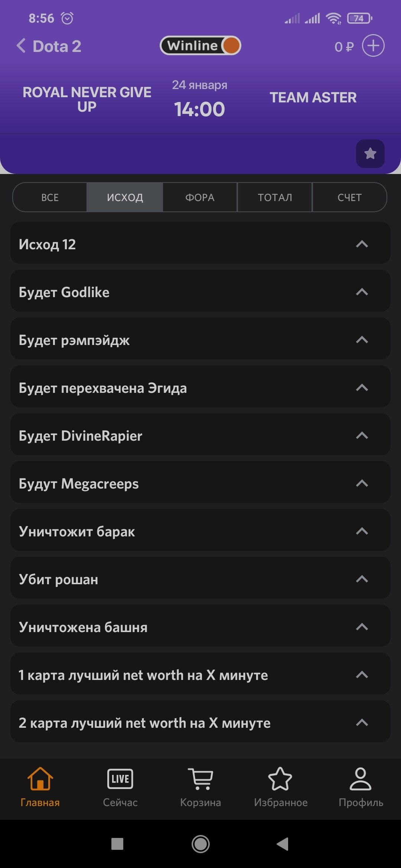This screenshot has height=868, width=401.
Task: Collapse the Исход 12 section
Action: click(x=362, y=244)
